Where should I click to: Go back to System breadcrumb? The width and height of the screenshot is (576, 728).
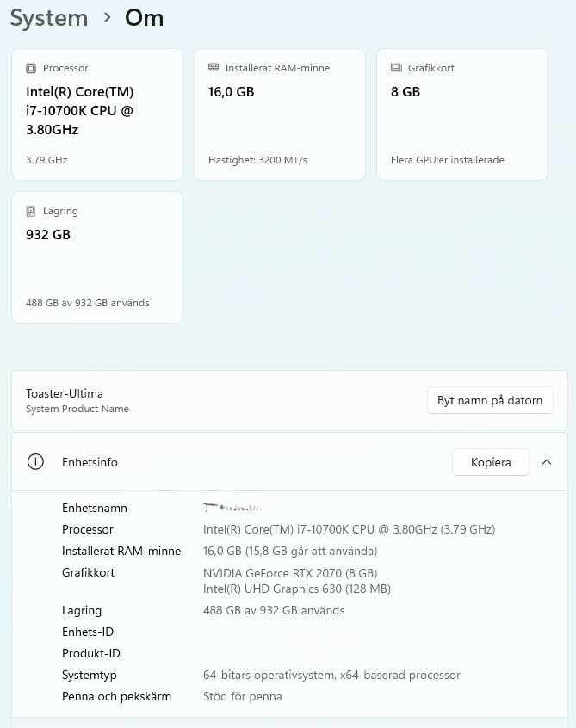coord(49,18)
